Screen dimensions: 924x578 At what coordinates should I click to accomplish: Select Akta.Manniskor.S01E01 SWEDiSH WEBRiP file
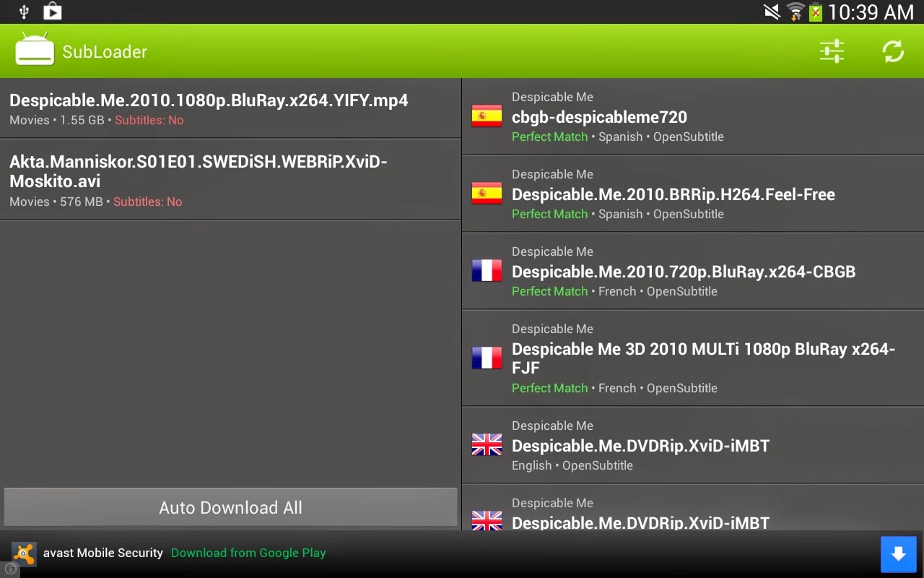tap(230, 179)
